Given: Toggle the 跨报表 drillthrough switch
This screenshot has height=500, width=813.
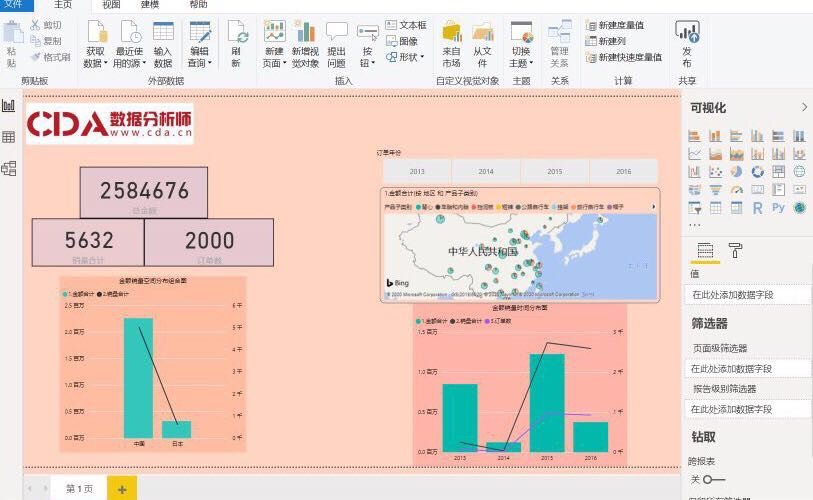Looking at the screenshot, I should (713, 480).
